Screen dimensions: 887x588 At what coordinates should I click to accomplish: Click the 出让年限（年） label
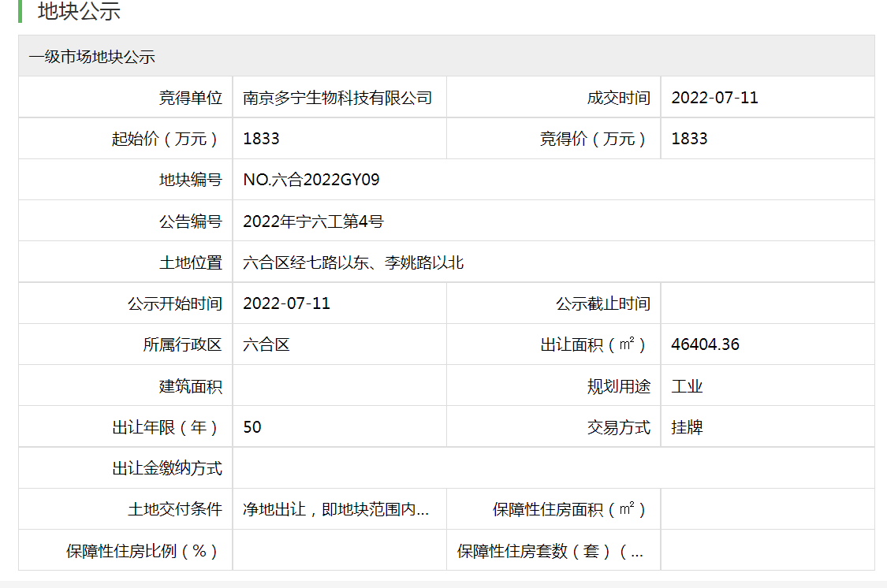pos(164,427)
